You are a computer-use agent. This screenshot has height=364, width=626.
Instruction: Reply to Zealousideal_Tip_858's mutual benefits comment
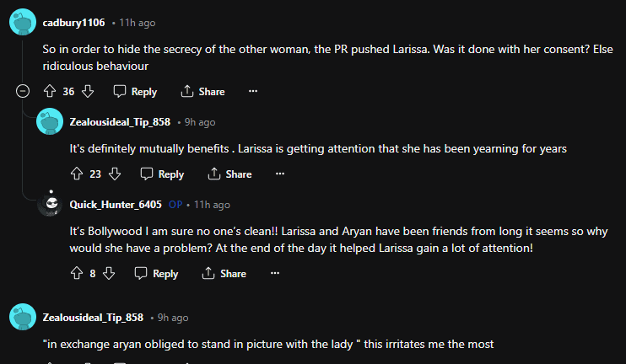click(162, 174)
